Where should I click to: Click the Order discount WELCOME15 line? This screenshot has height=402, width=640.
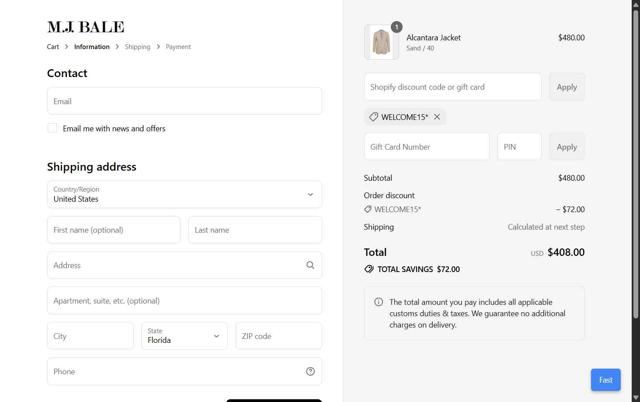click(x=392, y=209)
